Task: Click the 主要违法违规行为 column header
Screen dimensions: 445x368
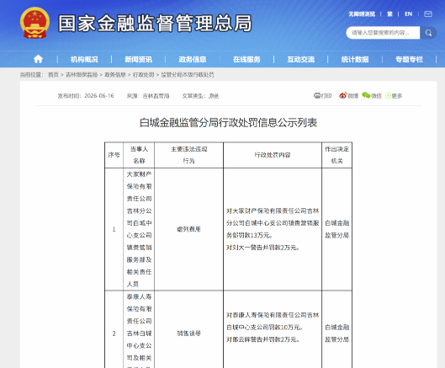Action: [x=189, y=155]
